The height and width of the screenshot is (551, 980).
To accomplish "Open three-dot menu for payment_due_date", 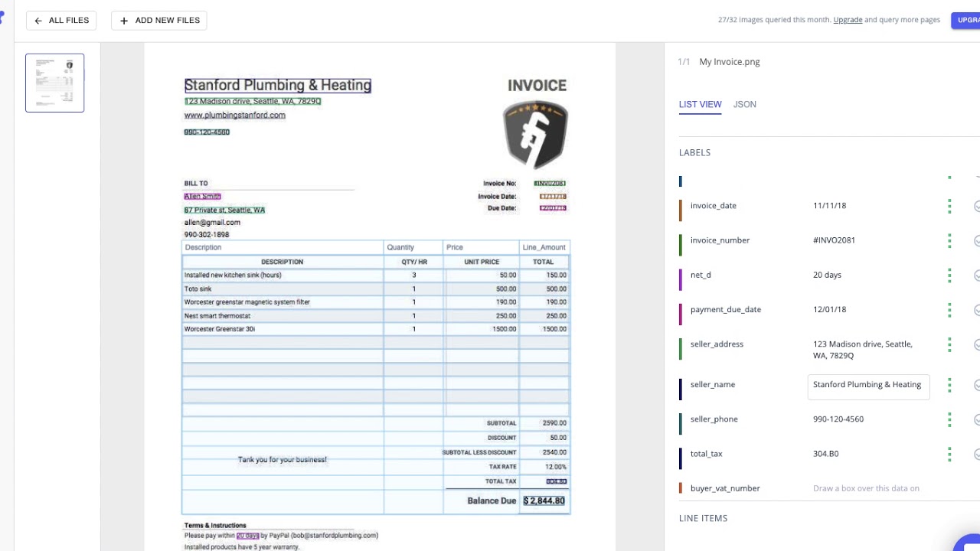I will pyautogui.click(x=949, y=310).
